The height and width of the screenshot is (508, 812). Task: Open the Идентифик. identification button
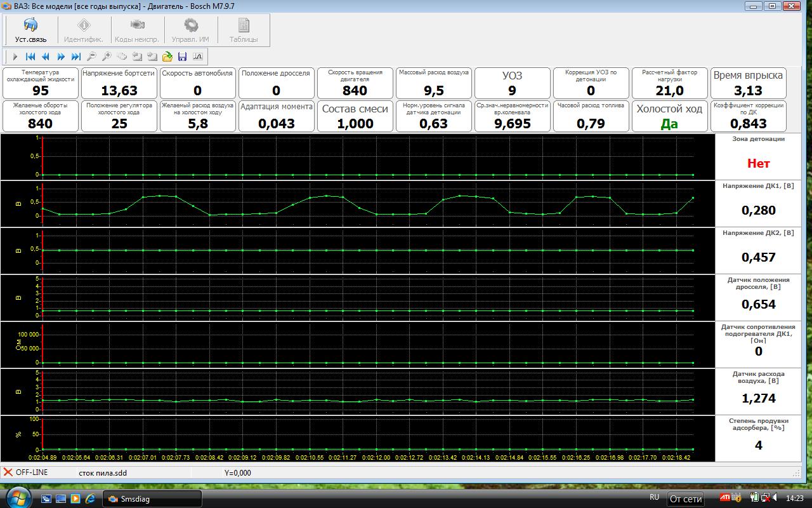click(x=84, y=30)
